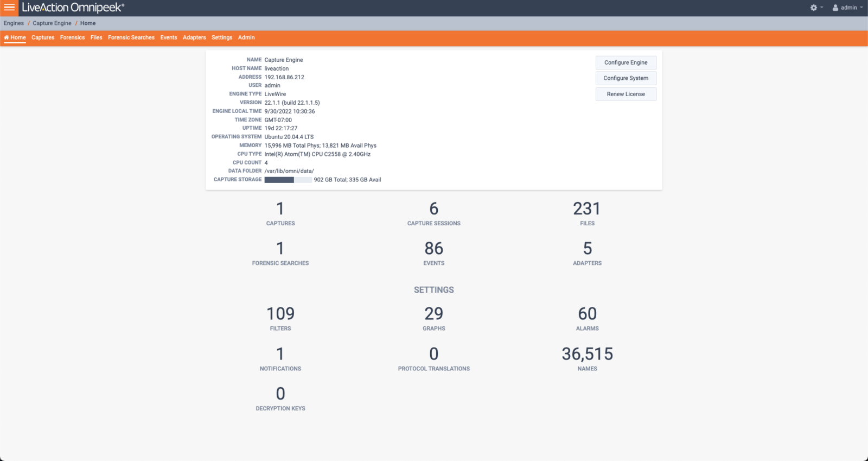Click the time zone value GMT-07:00
The height and width of the screenshot is (461, 868).
(x=278, y=120)
